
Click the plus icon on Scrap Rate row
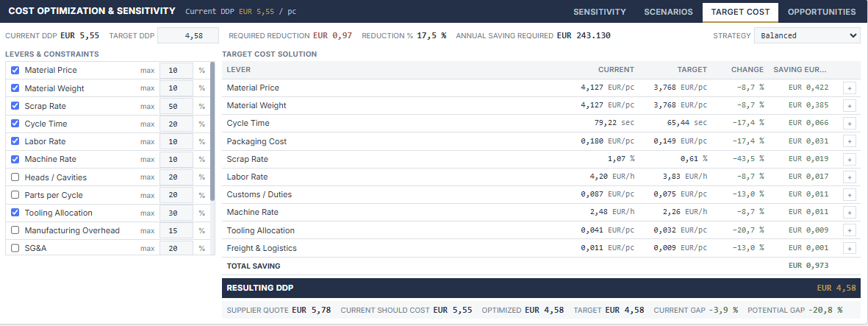pyautogui.click(x=849, y=159)
